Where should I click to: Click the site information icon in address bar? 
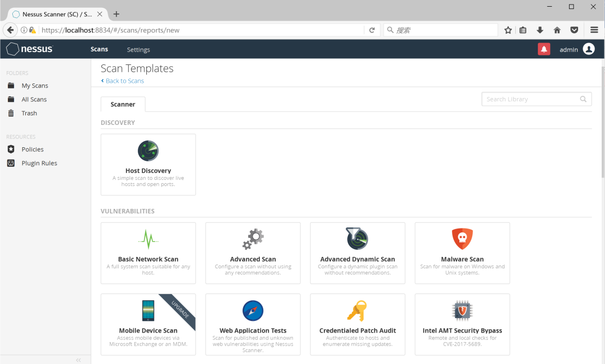tap(24, 30)
